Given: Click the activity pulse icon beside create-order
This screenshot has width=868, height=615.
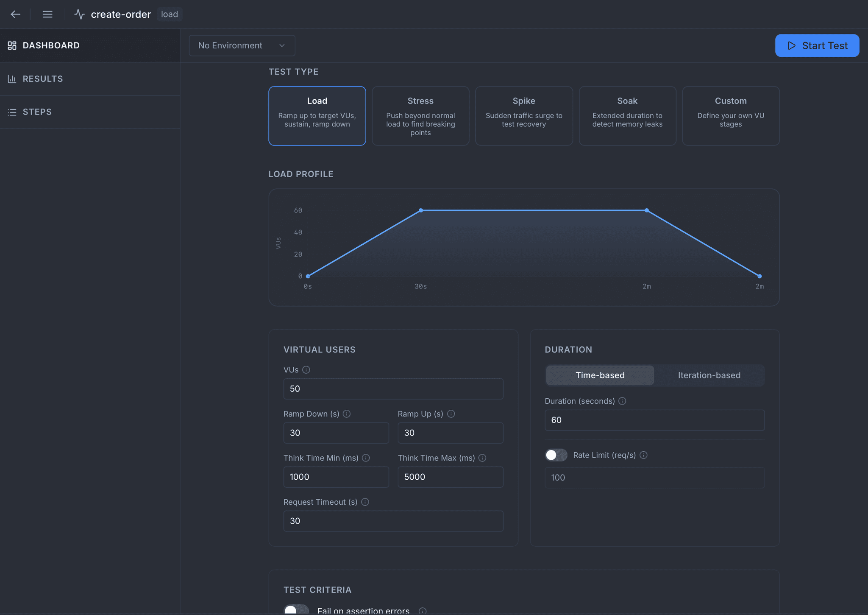Looking at the screenshot, I should pos(80,14).
